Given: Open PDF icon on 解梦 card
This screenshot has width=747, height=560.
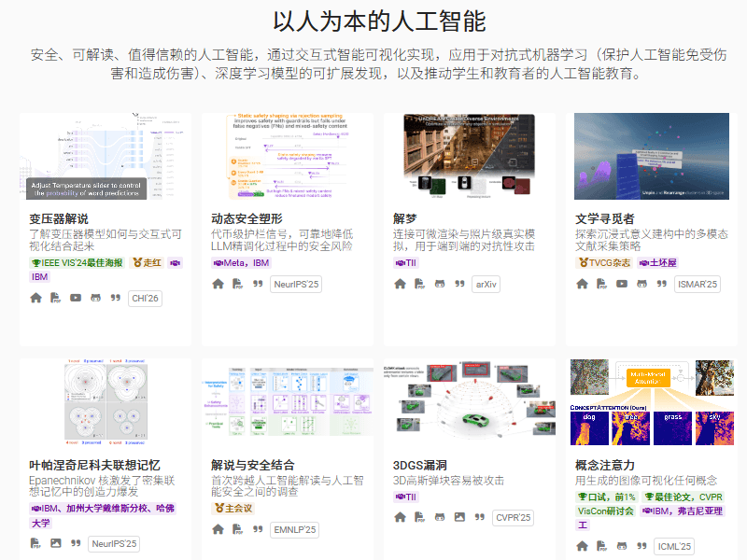Looking at the screenshot, I should point(419,285).
